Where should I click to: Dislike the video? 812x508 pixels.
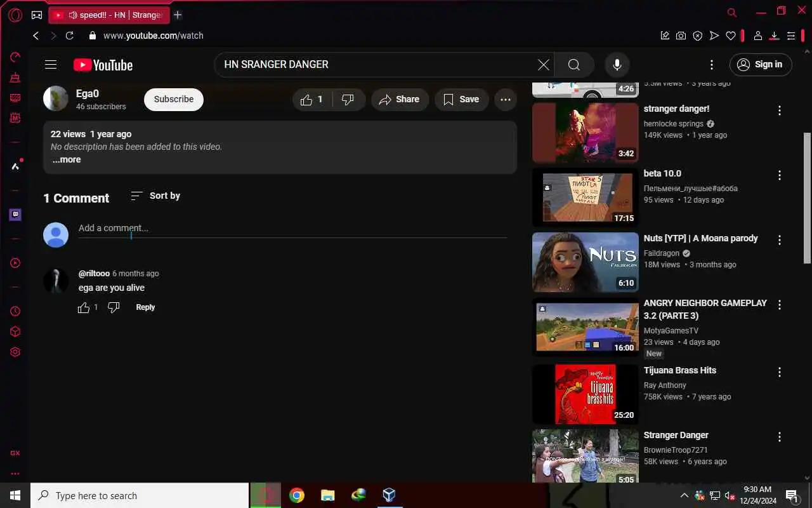tap(348, 99)
